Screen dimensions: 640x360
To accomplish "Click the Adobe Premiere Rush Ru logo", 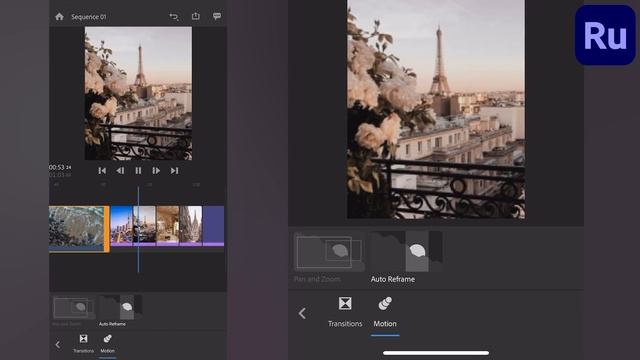I will [x=605, y=35].
